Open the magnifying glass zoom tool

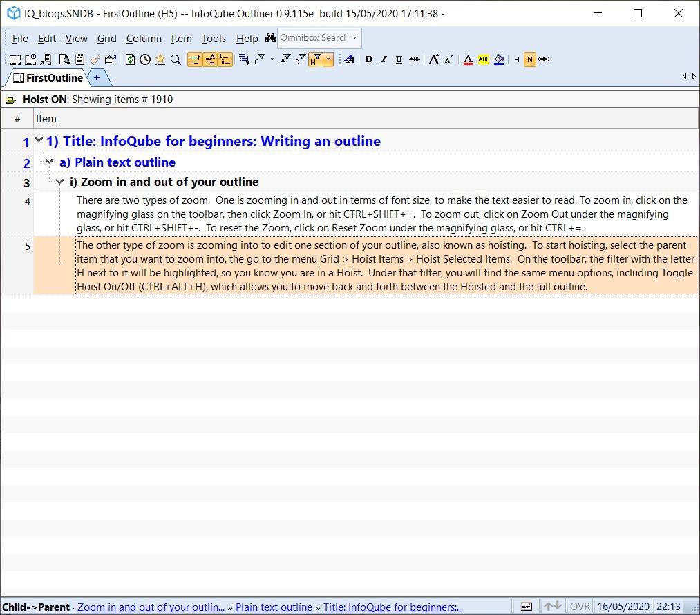[x=176, y=59]
